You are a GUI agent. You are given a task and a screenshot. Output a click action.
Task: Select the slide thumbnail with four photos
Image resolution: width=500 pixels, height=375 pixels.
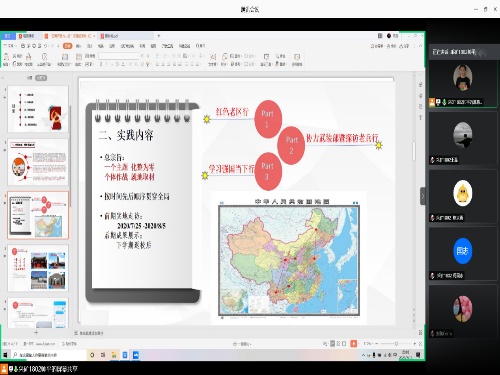pos(38,269)
